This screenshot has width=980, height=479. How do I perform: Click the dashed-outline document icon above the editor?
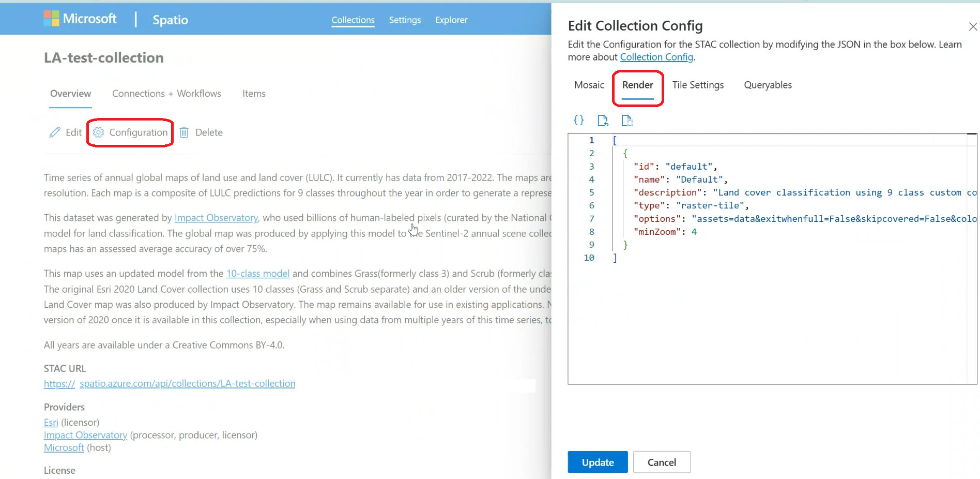pyautogui.click(x=627, y=121)
